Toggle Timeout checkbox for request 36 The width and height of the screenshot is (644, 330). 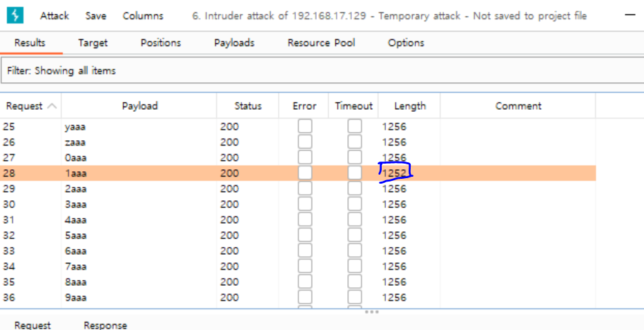pos(355,297)
